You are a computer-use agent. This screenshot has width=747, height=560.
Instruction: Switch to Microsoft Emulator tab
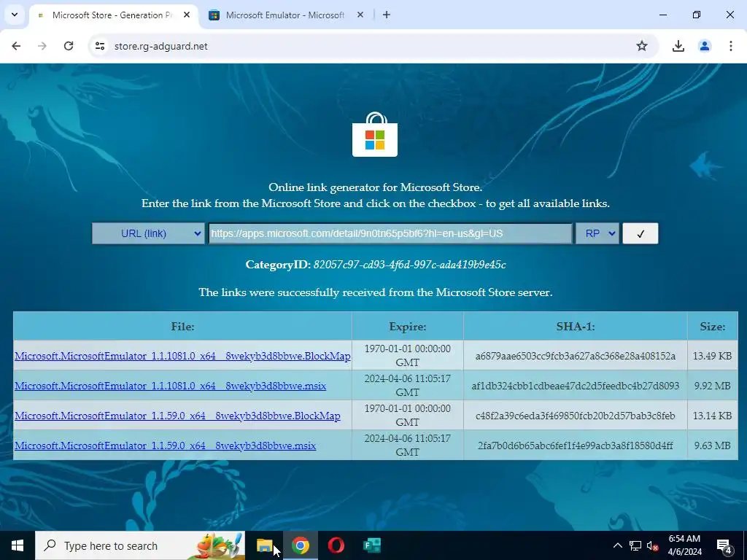(285, 15)
